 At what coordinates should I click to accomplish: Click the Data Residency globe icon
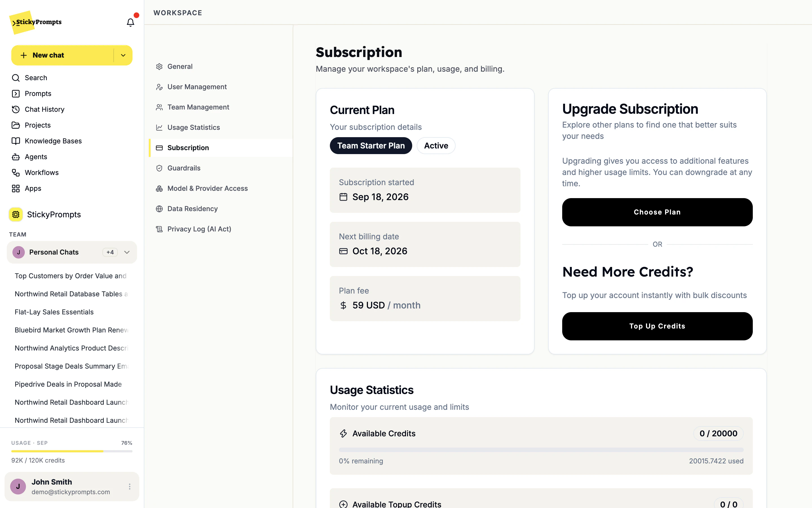[159, 209]
